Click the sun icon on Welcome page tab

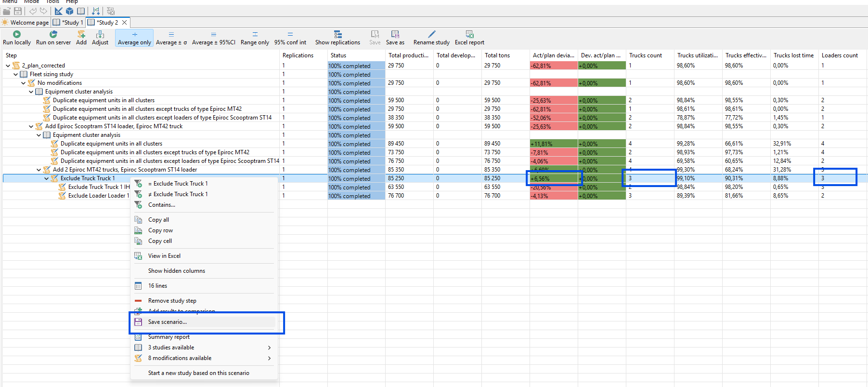[x=5, y=22]
